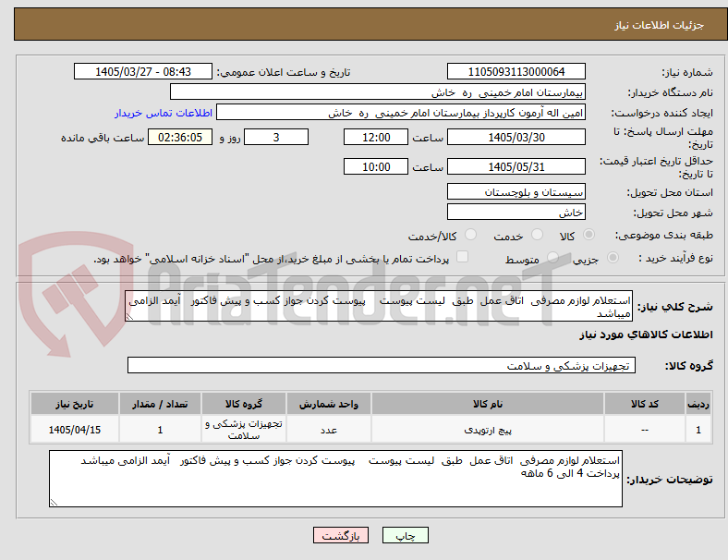
Task: Click the پیچ ارتوپدی item row cell
Action: click(488, 430)
